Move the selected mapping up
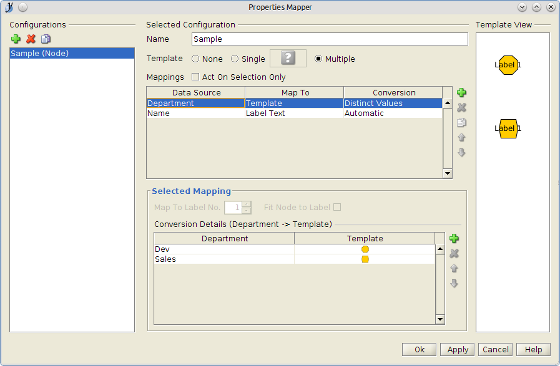Viewport: 560px width, 366px height. (x=461, y=138)
